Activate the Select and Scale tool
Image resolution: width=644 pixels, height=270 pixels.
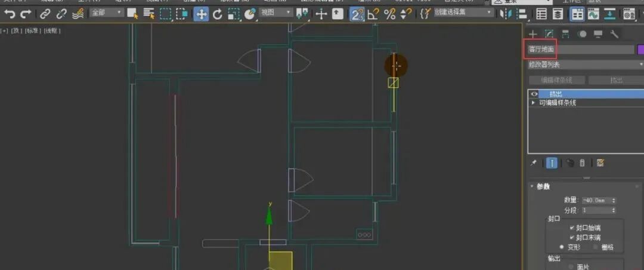pyautogui.click(x=233, y=14)
